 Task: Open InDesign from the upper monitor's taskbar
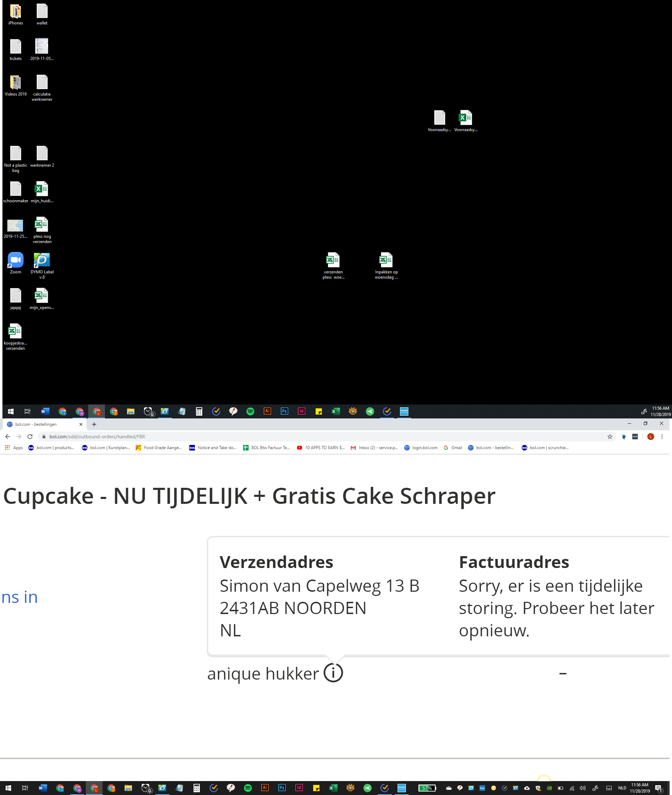click(x=301, y=411)
